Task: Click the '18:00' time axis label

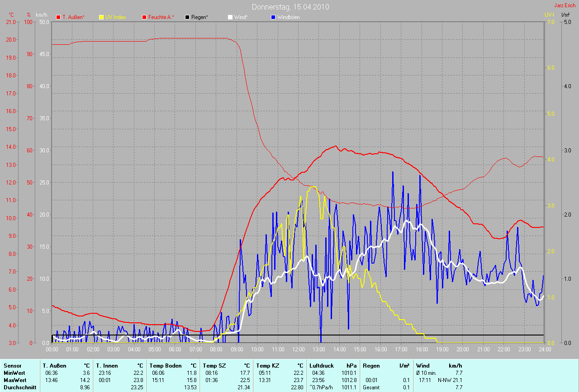Action: coord(422,349)
